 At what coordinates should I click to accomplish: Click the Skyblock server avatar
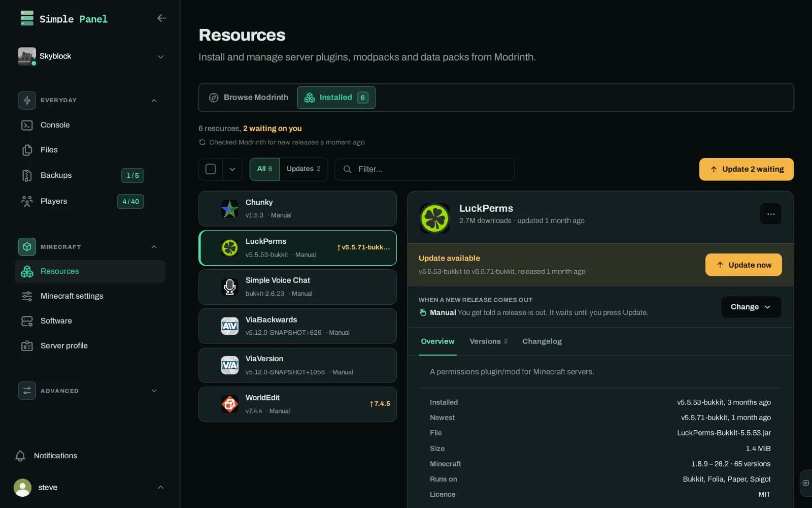(x=27, y=56)
